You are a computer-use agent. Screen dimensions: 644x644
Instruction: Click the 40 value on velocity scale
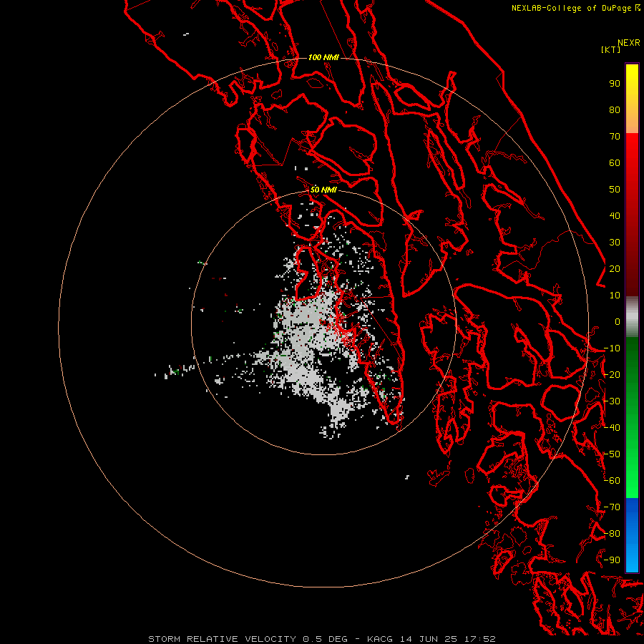coord(615,216)
